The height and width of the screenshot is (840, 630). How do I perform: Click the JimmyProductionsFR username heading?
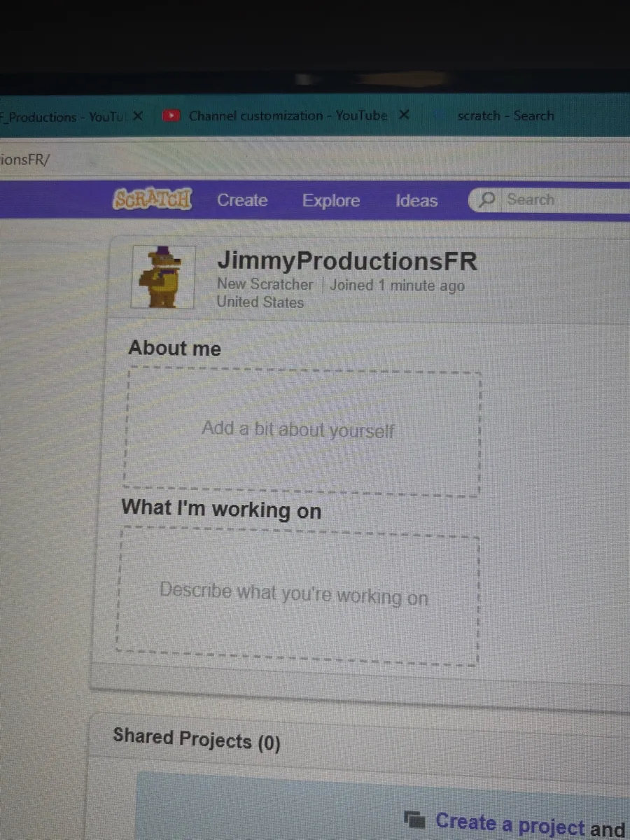point(347,262)
